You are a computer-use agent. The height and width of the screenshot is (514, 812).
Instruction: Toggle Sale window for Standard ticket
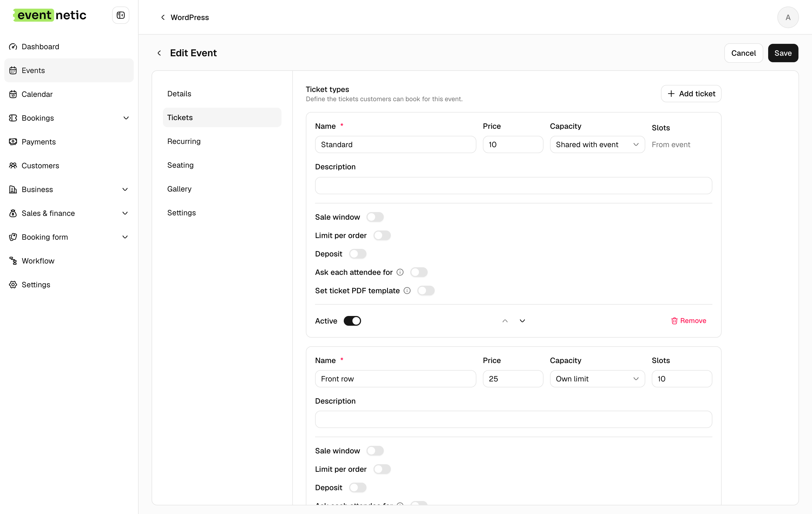pos(375,217)
